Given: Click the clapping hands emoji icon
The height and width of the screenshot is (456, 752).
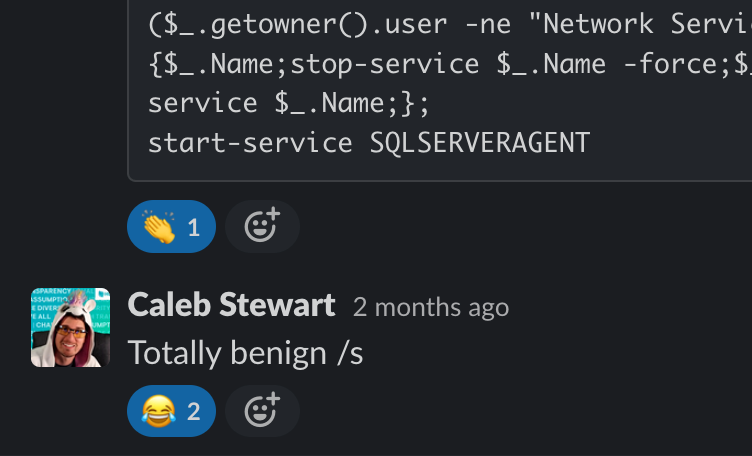Looking at the screenshot, I should 159,227.
